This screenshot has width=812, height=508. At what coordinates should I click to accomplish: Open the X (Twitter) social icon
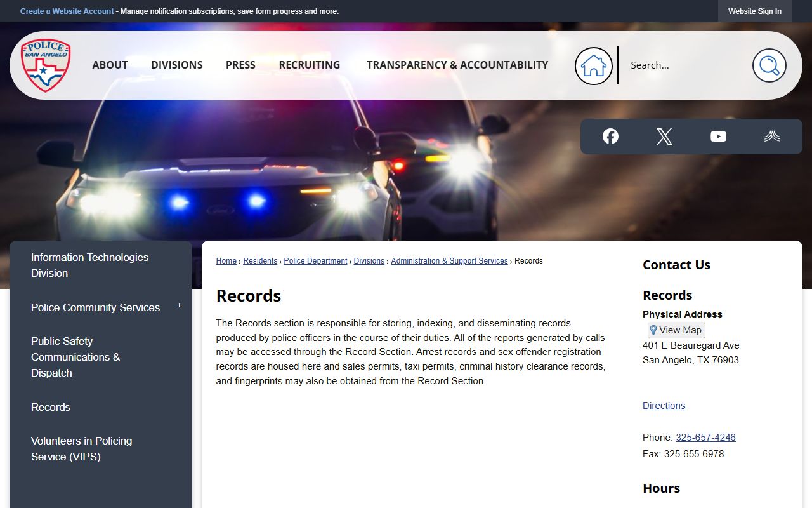664,137
